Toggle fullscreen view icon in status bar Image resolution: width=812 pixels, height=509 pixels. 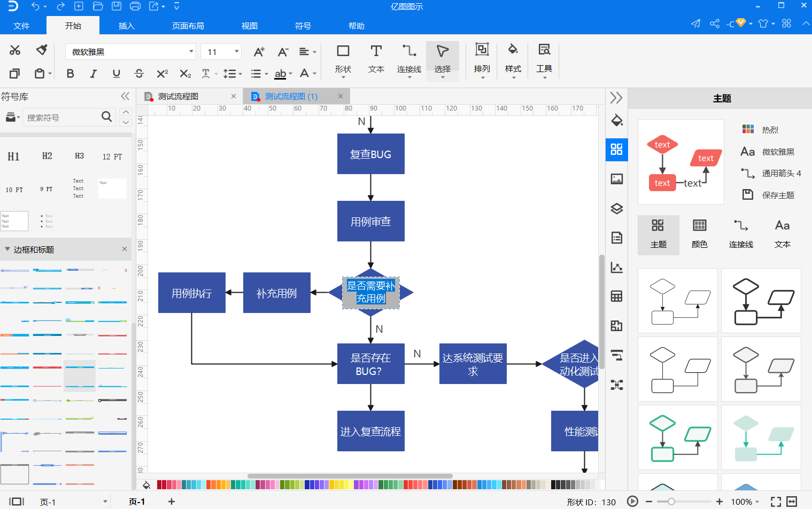coord(776,502)
